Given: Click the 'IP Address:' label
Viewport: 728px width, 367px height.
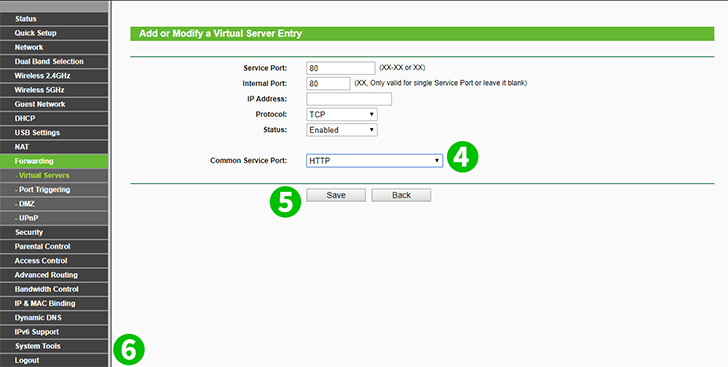Looking at the screenshot, I should [267, 99].
